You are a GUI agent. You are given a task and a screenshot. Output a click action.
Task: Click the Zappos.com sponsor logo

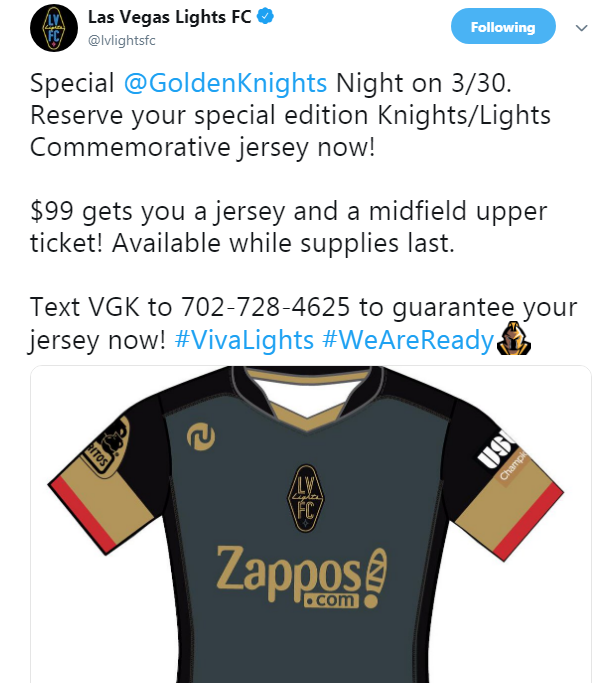click(x=302, y=577)
